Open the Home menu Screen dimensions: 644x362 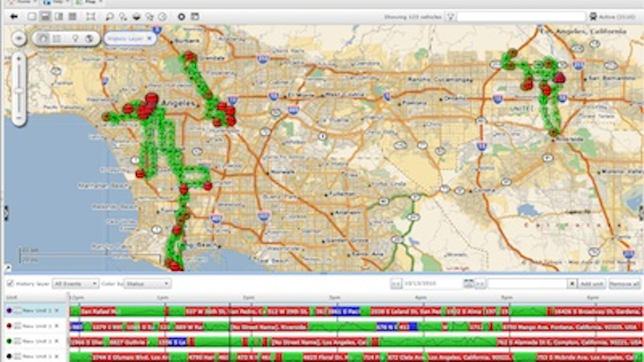coord(22,2)
